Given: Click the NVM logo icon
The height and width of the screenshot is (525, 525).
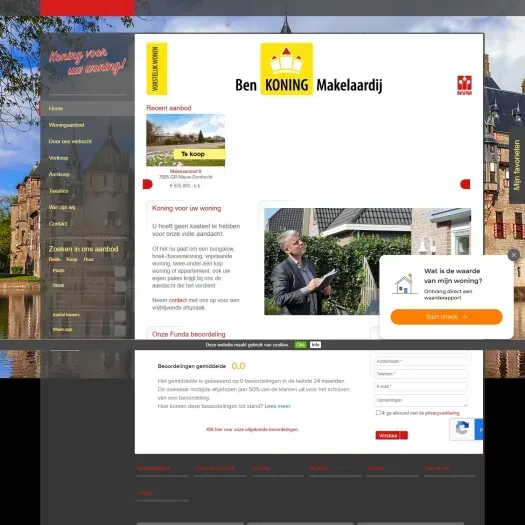Looking at the screenshot, I should 464,85.
